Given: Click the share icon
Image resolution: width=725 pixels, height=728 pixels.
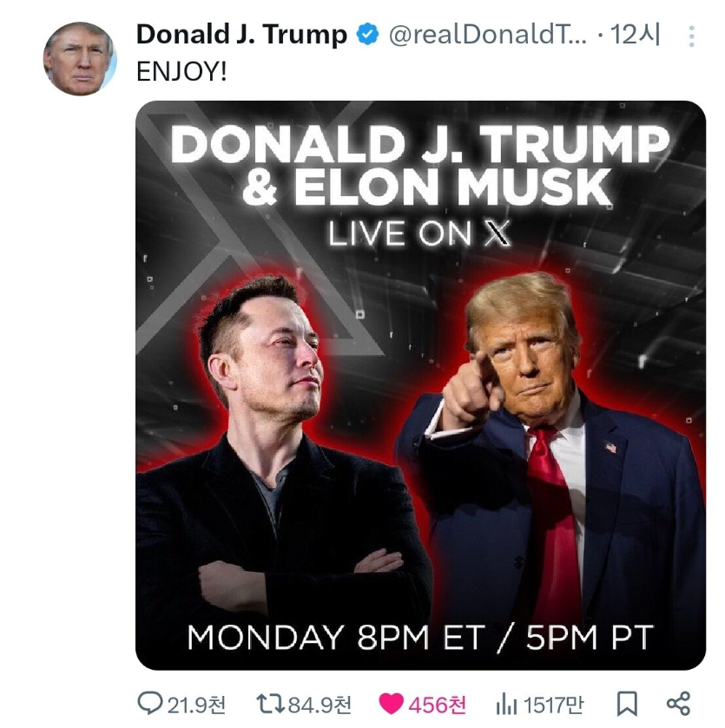Looking at the screenshot, I should pos(678,703).
